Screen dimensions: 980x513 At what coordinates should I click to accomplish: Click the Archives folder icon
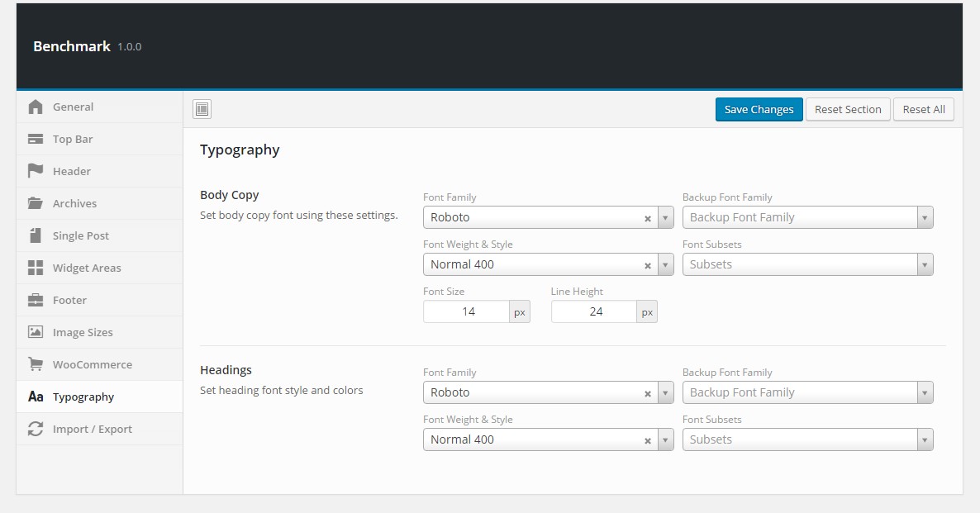click(x=36, y=203)
